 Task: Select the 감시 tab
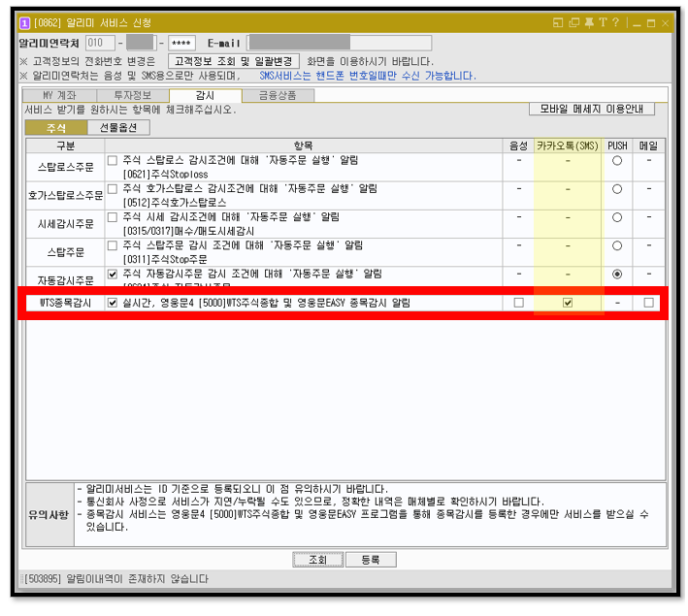click(206, 95)
